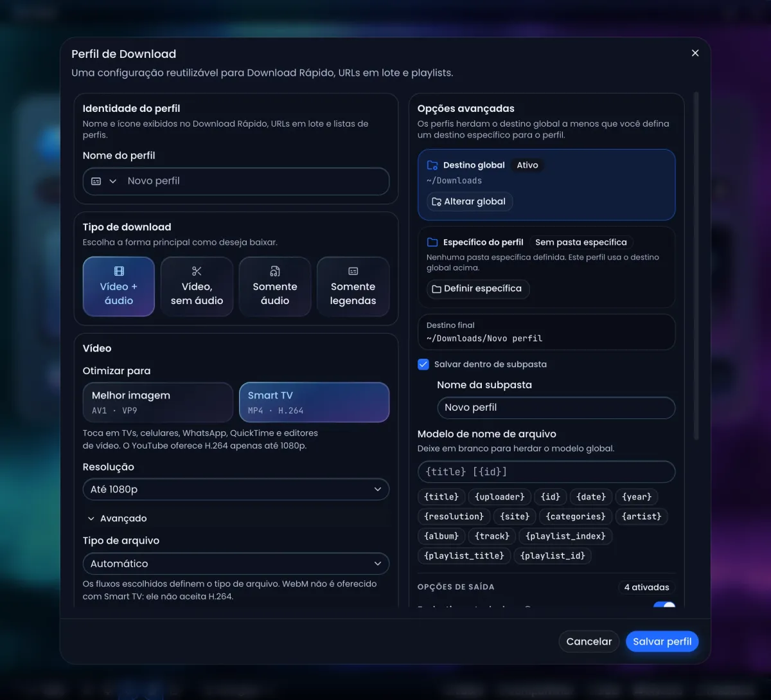Image resolution: width=771 pixels, height=700 pixels.
Task: Insert the {track} token
Action: point(492,536)
